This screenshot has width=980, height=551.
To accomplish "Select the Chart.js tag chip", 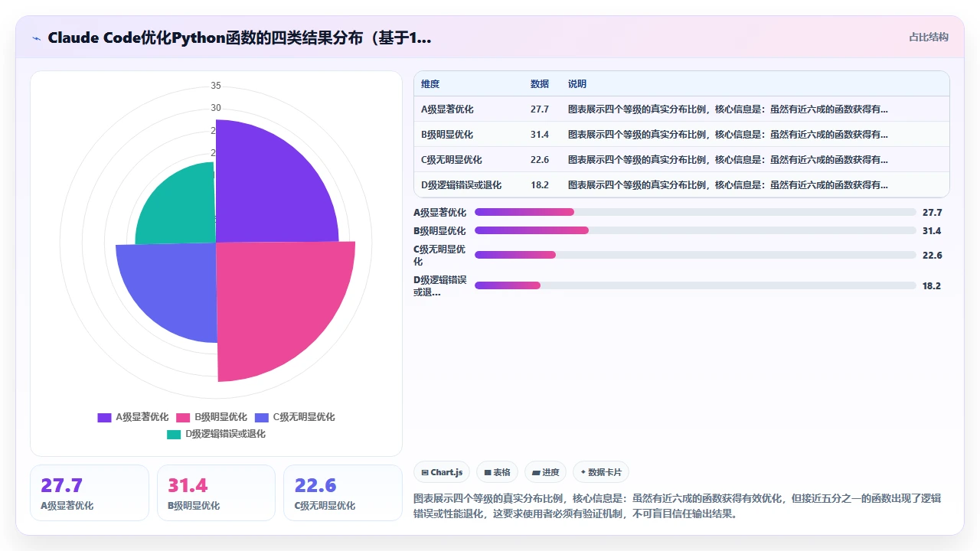I will pos(442,472).
